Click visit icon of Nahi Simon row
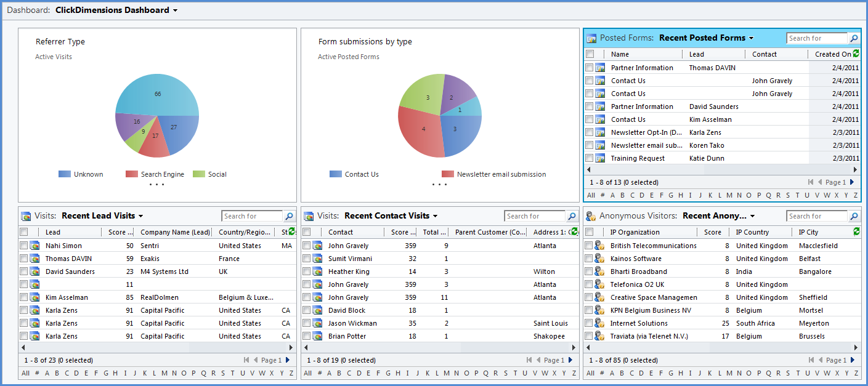Screen dimensions: 868x386 (x=34, y=246)
